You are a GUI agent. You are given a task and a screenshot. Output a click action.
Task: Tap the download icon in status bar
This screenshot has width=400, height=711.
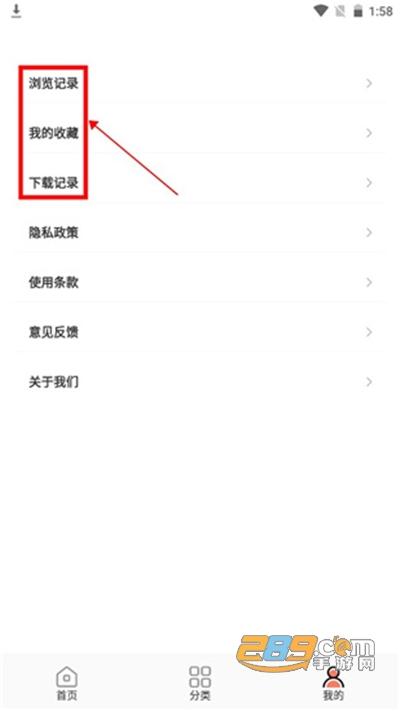coord(16,11)
